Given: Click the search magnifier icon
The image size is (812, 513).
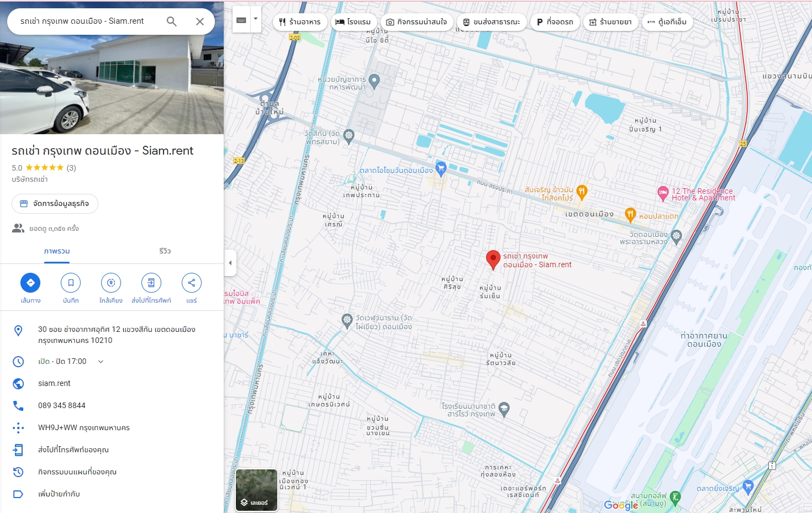Looking at the screenshot, I should (172, 22).
